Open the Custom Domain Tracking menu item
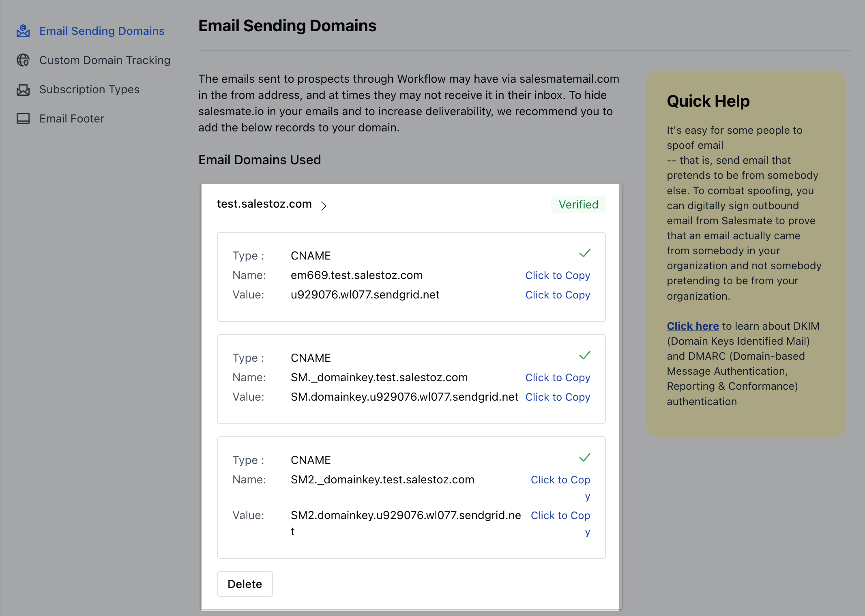The image size is (865, 616). tap(105, 60)
